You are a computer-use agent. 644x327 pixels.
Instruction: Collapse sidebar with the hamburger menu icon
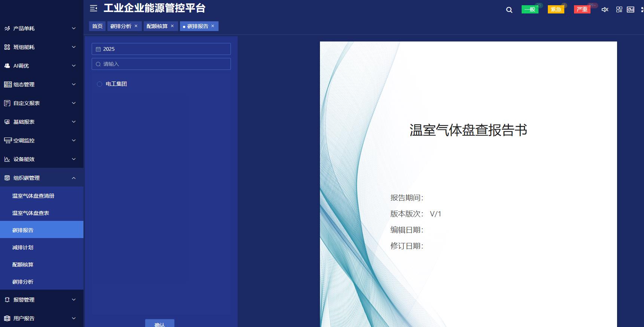(x=94, y=8)
